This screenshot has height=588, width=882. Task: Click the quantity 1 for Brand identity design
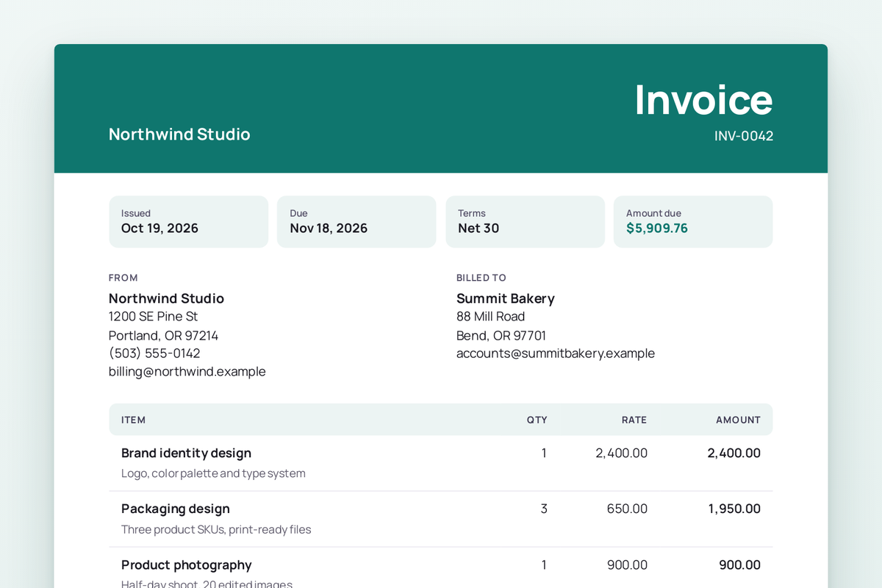(x=544, y=453)
